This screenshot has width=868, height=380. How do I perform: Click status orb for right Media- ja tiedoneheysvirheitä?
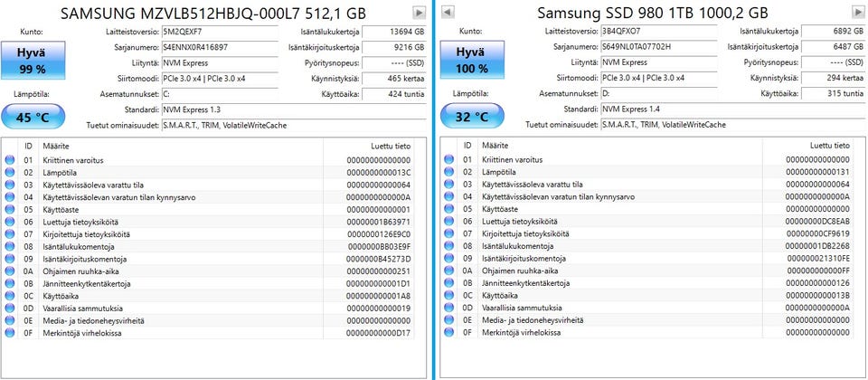point(449,320)
